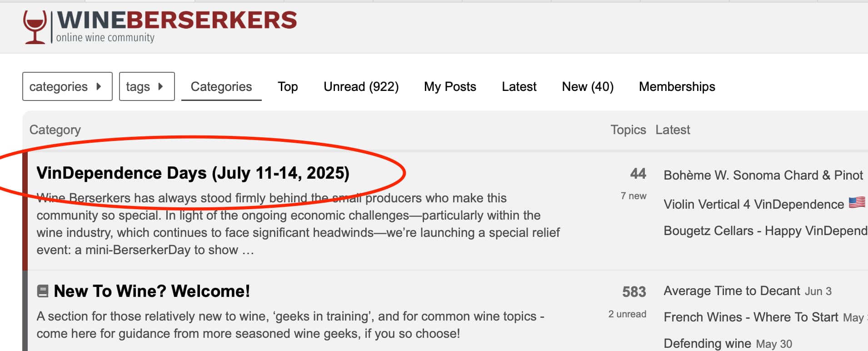868x351 pixels.
Task: View the New (40) tab
Action: [588, 86]
